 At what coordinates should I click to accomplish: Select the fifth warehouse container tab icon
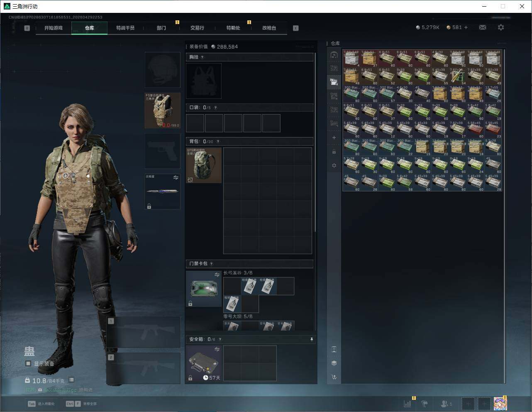(x=334, y=110)
